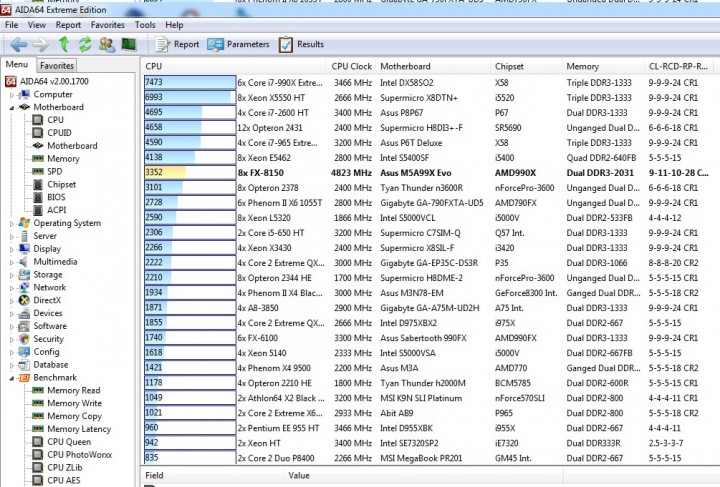Switch to the Menu tab
Viewport: 720px width, 487px height.
pyautogui.click(x=17, y=65)
